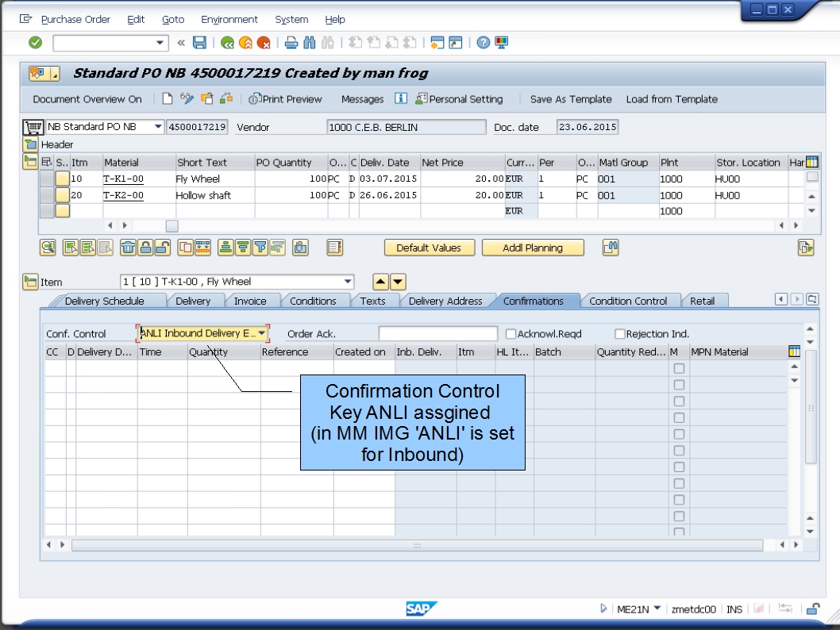Click the Print icon in toolbar

click(x=291, y=43)
